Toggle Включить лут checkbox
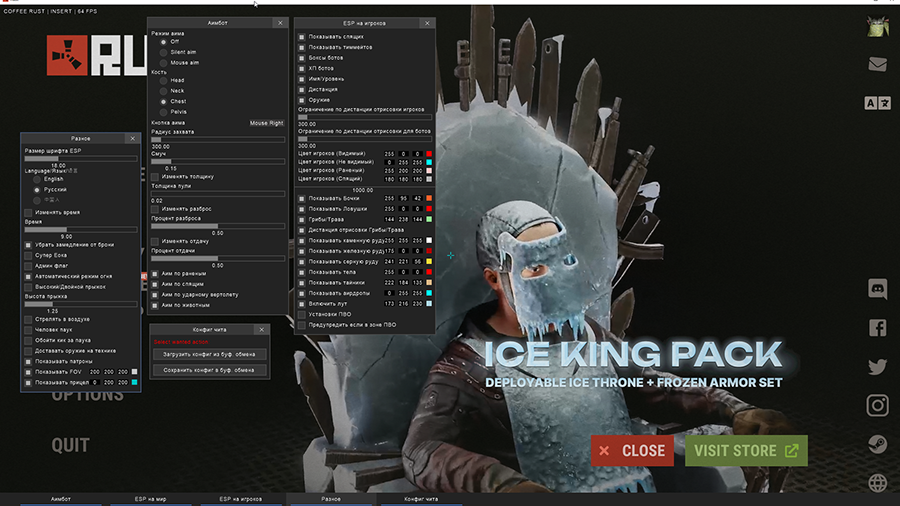The height and width of the screenshot is (506, 900). click(302, 303)
